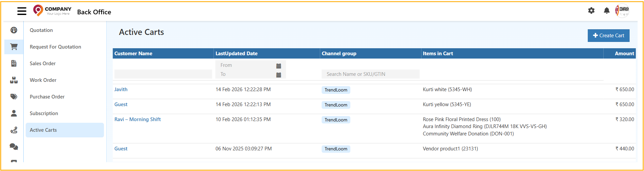Click the Back Office header title
Image resolution: width=644 pixels, height=171 pixels.
[x=94, y=12]
